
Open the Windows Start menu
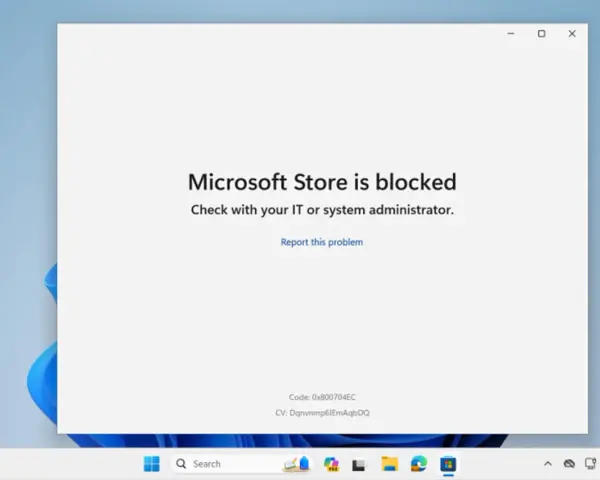coord(152,464)
